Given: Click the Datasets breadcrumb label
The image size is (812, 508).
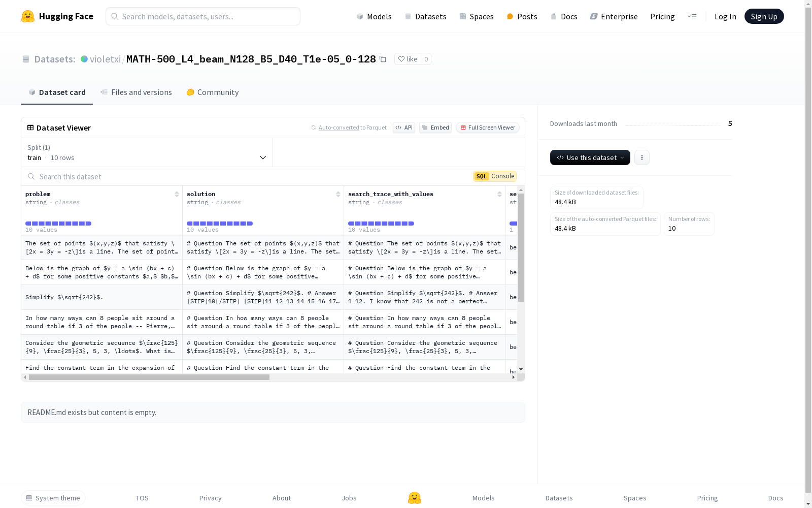Looking at the screenshot, I should pyautogui.click(x=54, y=59).
